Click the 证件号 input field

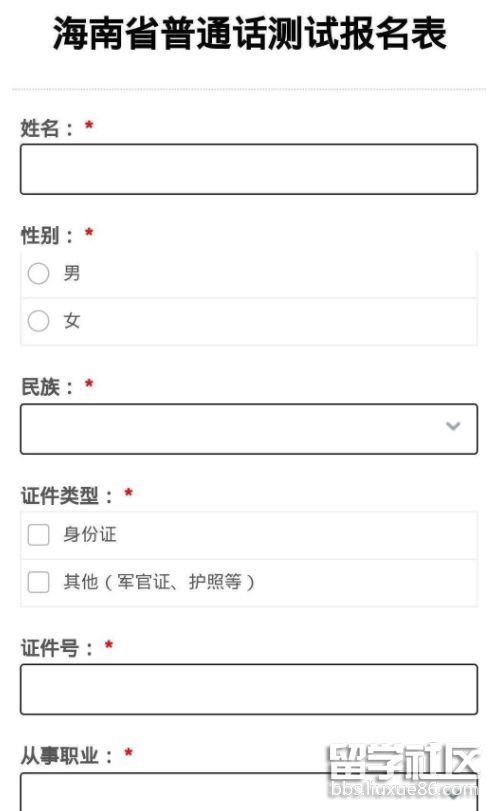[x=249, y=689]
